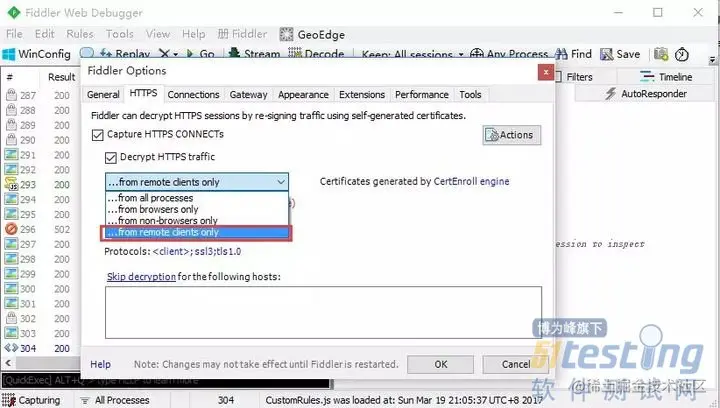720x408 pixels.
Task: Click the Find binoculars button
Action: [x=574, y=54]
